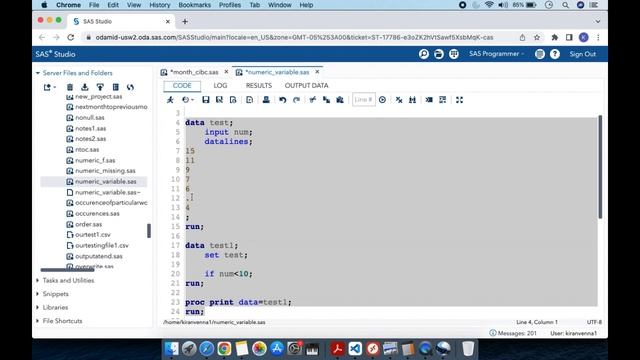
Task: Select ourtestingfile1.csv in the file tree
Action: tap(102, 245)
